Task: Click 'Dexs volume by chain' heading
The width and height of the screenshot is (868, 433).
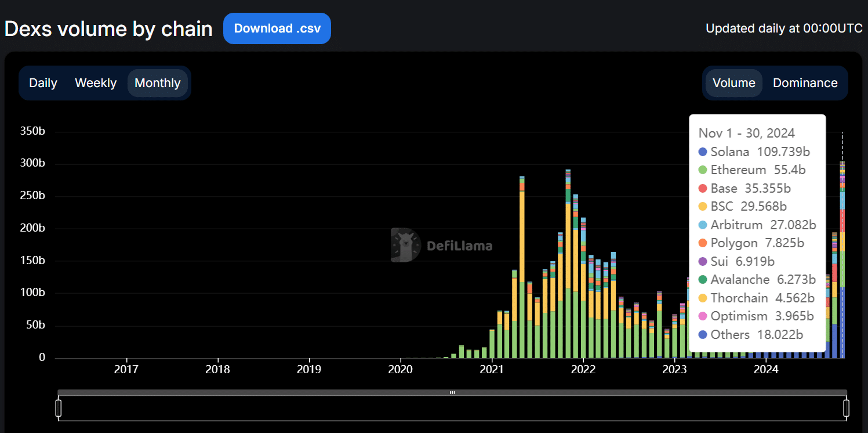Action: pyautogui.click(x=108, y=29)
